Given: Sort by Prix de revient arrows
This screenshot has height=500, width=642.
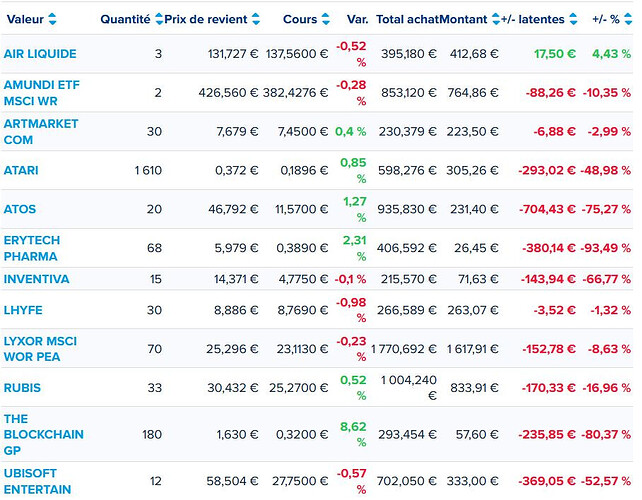Looking at the screenshot, I should [256, 19].
